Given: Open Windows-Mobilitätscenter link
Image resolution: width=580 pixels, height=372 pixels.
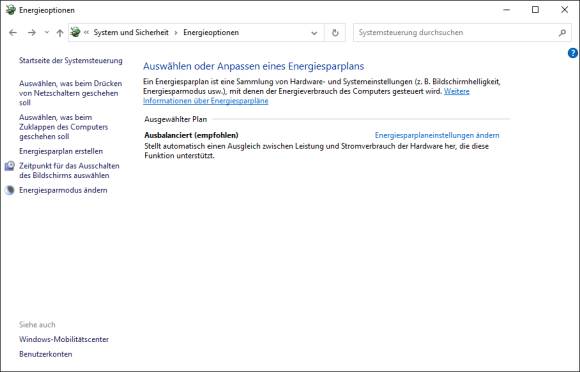Looking at the screenshot, I should click(64, 339).
